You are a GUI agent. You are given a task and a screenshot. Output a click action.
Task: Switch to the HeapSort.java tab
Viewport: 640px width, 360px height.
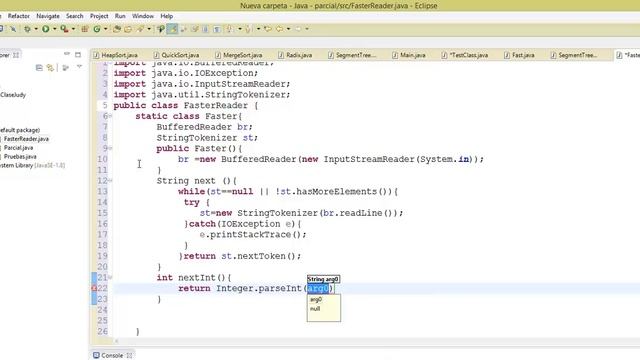pos(116,55)
